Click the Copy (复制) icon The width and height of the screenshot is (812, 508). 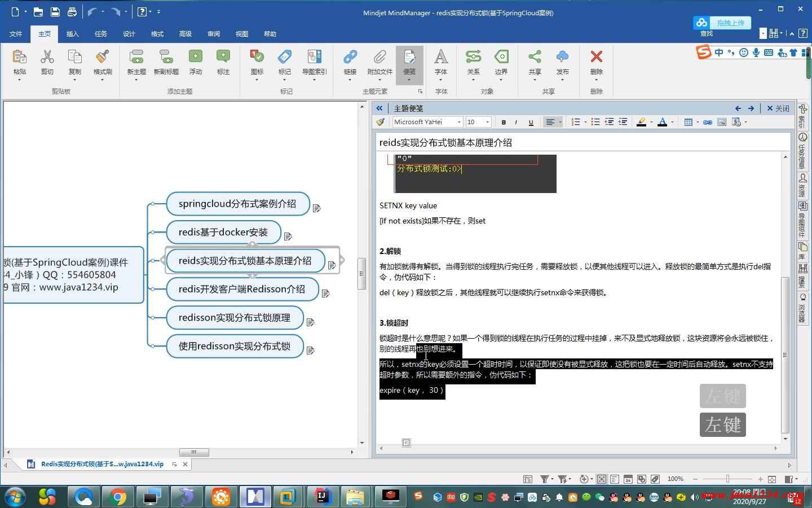74,57
